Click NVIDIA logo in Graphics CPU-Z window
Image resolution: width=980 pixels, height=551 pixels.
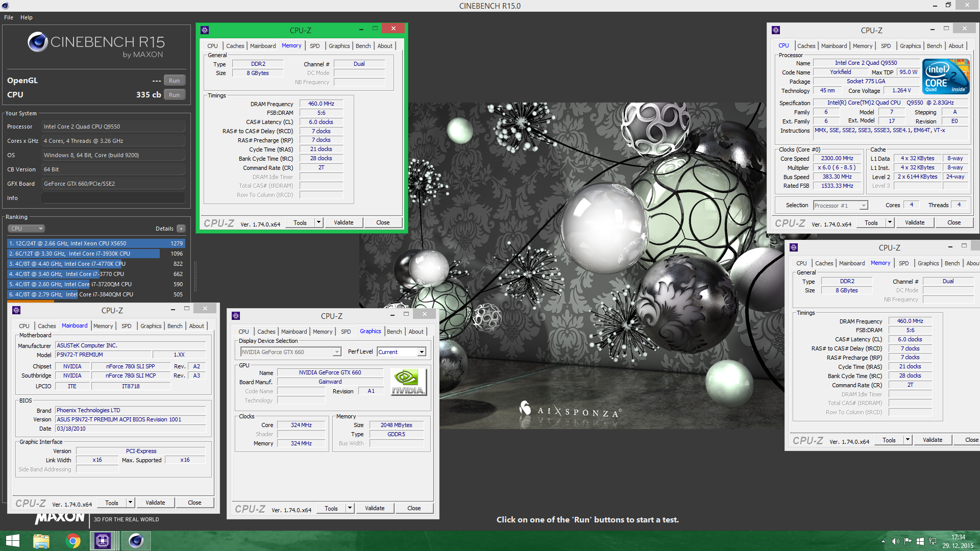point(408,382)
